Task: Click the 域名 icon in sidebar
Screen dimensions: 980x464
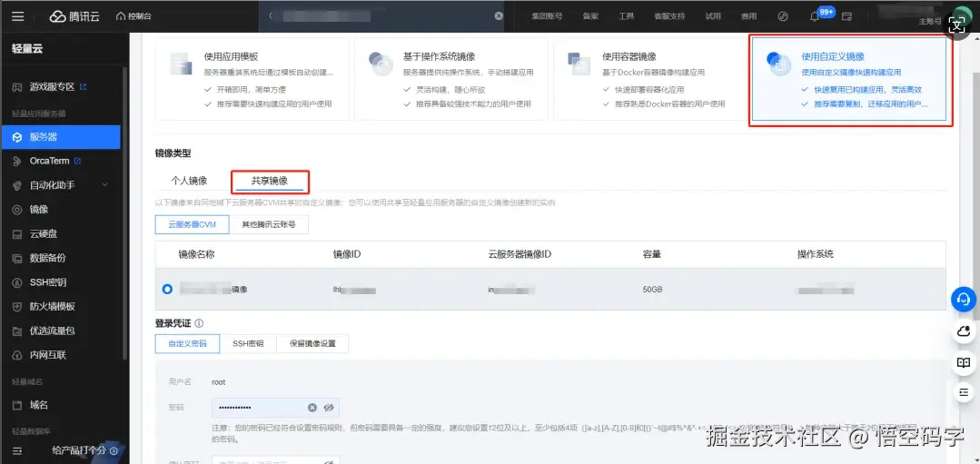Action: click(17, 405)
